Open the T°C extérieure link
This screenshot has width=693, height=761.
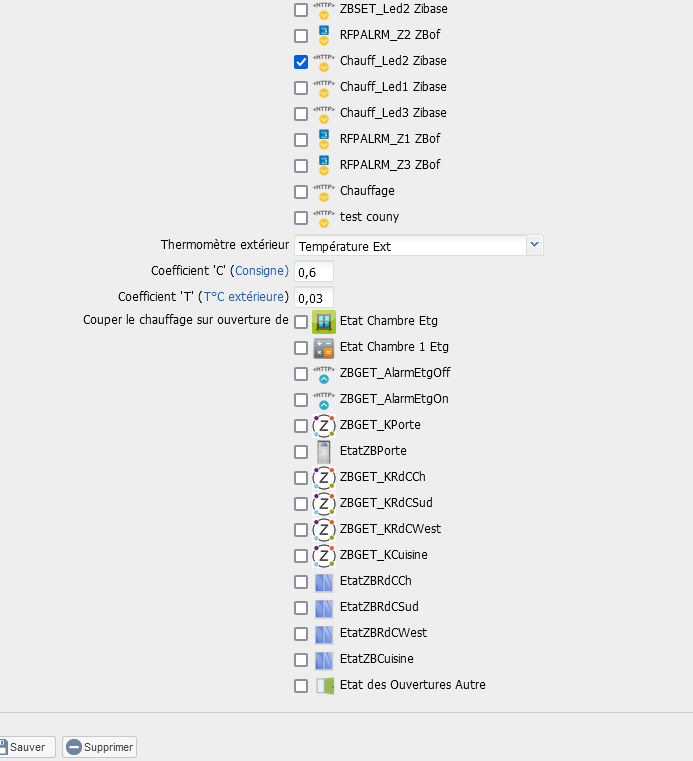click(x=245, y=297)
